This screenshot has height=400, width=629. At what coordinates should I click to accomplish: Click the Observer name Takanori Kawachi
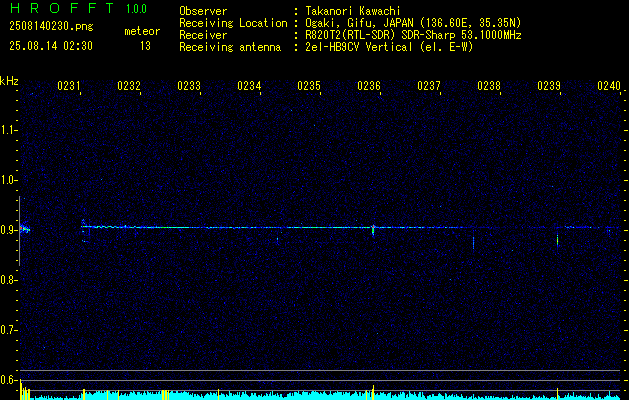353,11
